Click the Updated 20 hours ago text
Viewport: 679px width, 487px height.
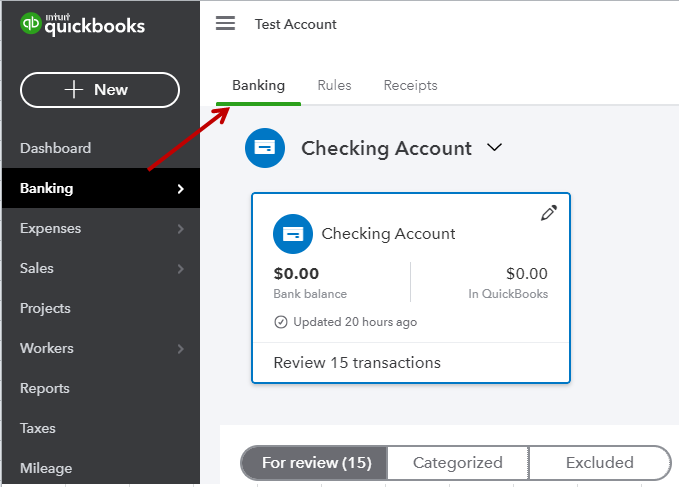click(355, 322)
